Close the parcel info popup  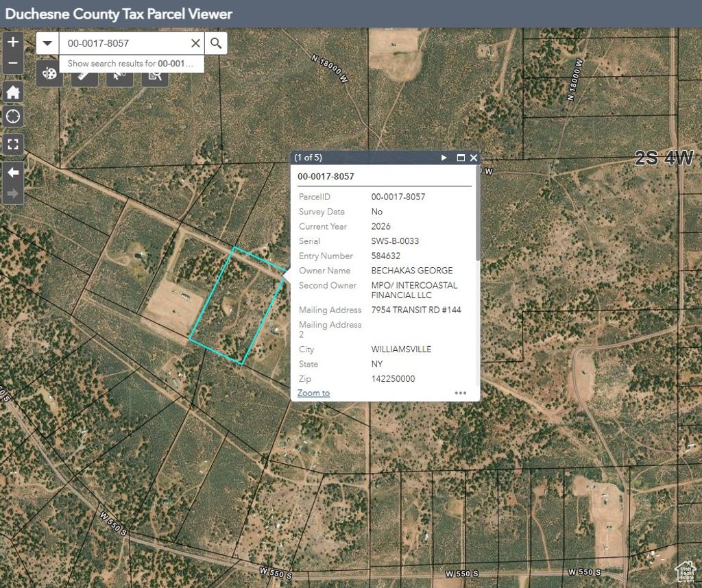click(x=473, y=158)
